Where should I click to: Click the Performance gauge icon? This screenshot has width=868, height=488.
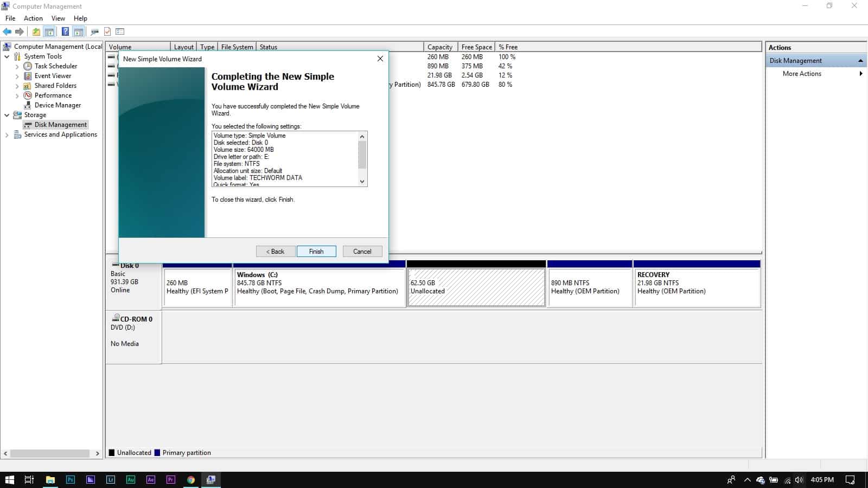point(28,95)
